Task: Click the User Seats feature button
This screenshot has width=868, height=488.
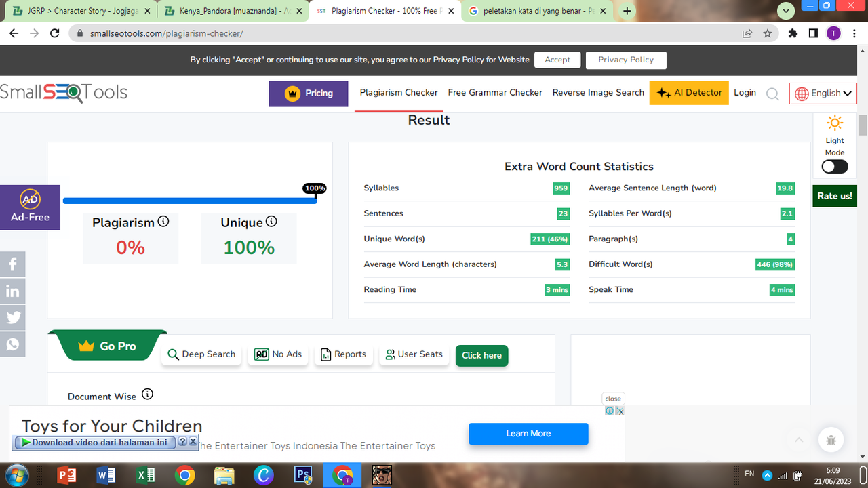Action: click(x=414, y=354)
